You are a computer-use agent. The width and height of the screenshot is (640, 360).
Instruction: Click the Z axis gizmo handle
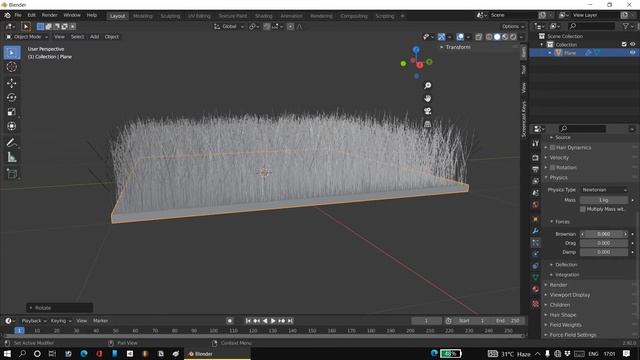coord(416,50)
